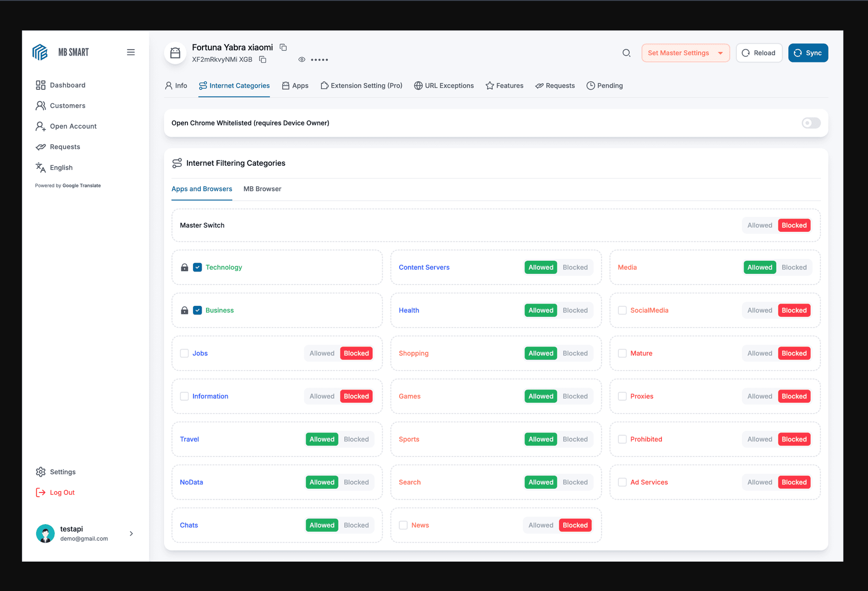This screenshot has width=868, height=591.
Task: Open the English language selector
Action: (x=61, y=168)
